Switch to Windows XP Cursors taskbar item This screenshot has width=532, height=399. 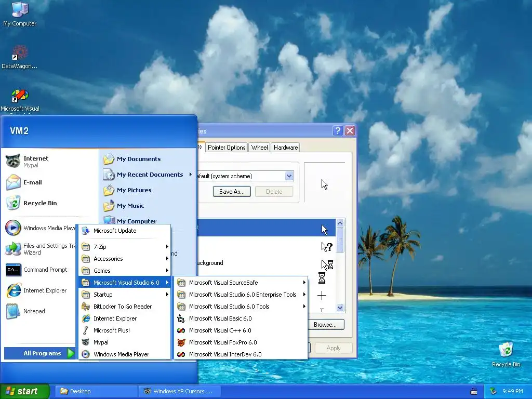tap(180, 391)
